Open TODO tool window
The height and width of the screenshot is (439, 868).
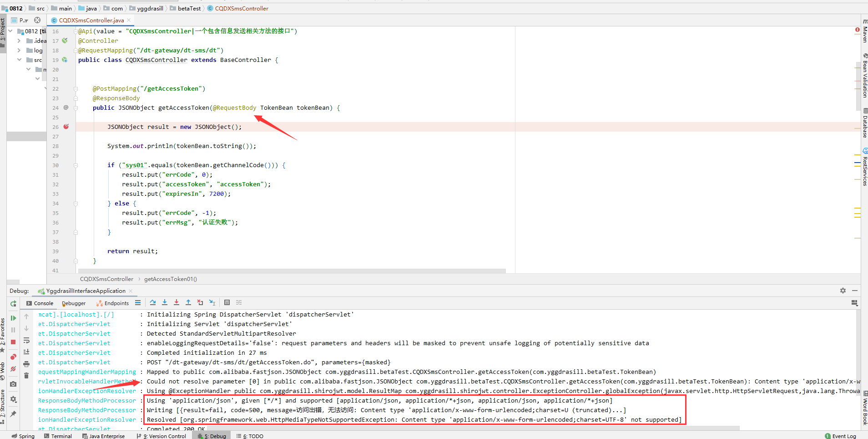(250, 436)
